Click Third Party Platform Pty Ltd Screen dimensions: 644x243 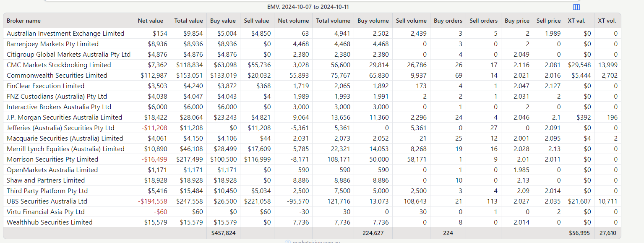coord(47,191)
